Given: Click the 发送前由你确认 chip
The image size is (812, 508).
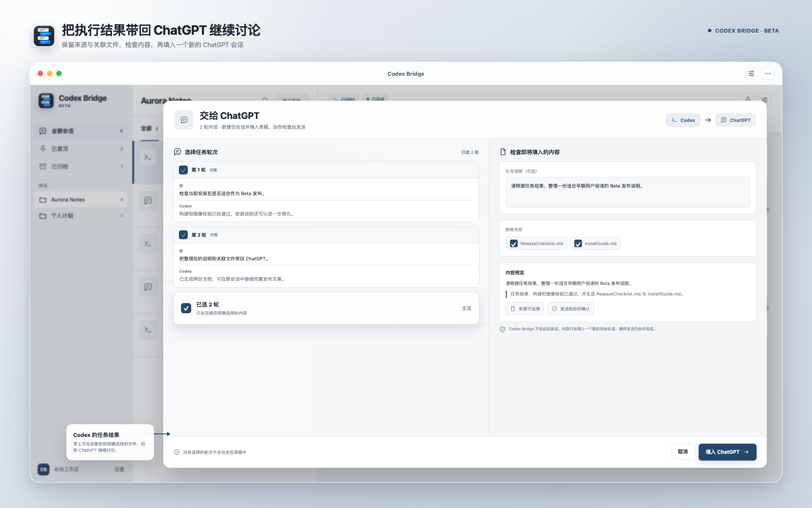Looking at the screenshot, I should [571, 309].
